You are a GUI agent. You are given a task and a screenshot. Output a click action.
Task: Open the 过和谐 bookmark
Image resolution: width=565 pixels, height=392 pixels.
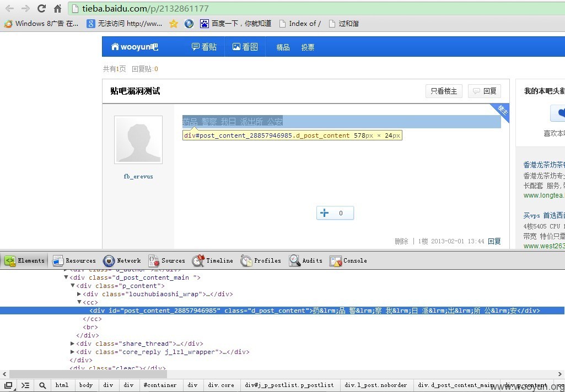tap(344, 24)
